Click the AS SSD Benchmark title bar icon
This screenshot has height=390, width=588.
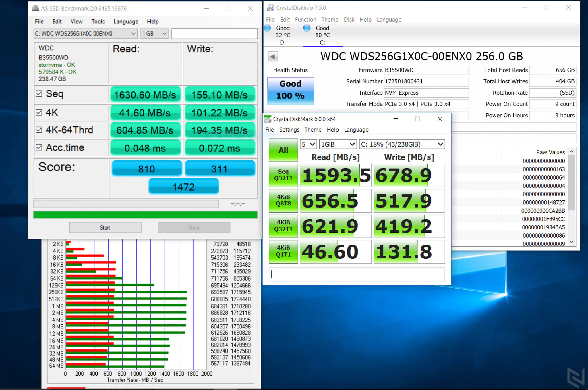tap(35, 8)
